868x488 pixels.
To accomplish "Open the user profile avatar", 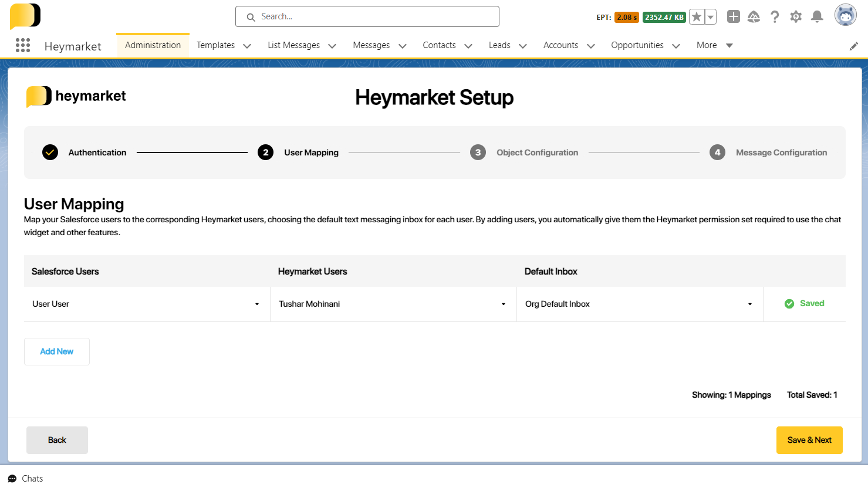I will pyautogui.click(x=846, y=16).
